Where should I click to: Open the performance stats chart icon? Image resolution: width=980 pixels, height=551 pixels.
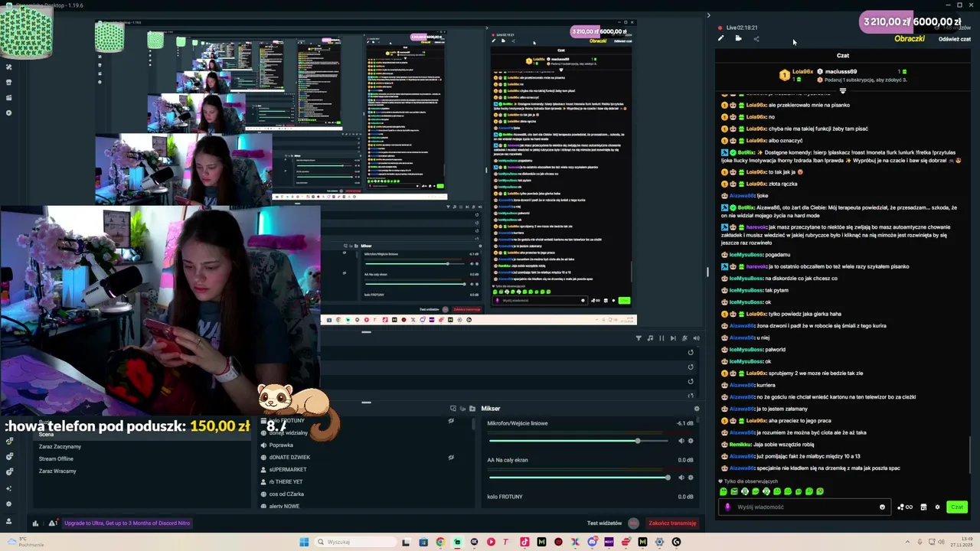tap(35, 523)
